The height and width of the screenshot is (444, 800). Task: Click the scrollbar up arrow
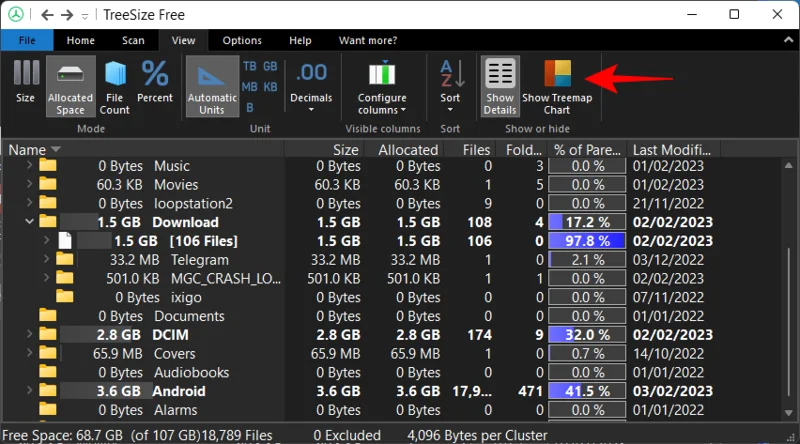(789, 165)
